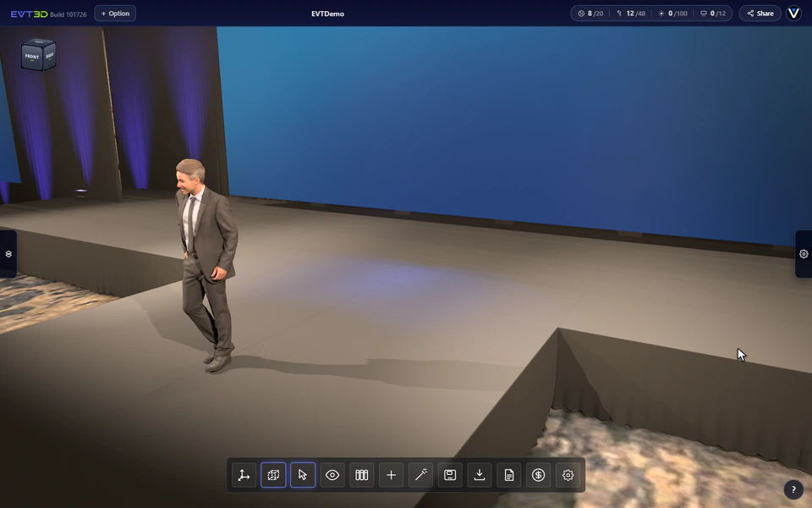Click the RIGHT face of the view cube
This screenshot has width=812, height=508.
pyautogui.click(x=50, y=55)
